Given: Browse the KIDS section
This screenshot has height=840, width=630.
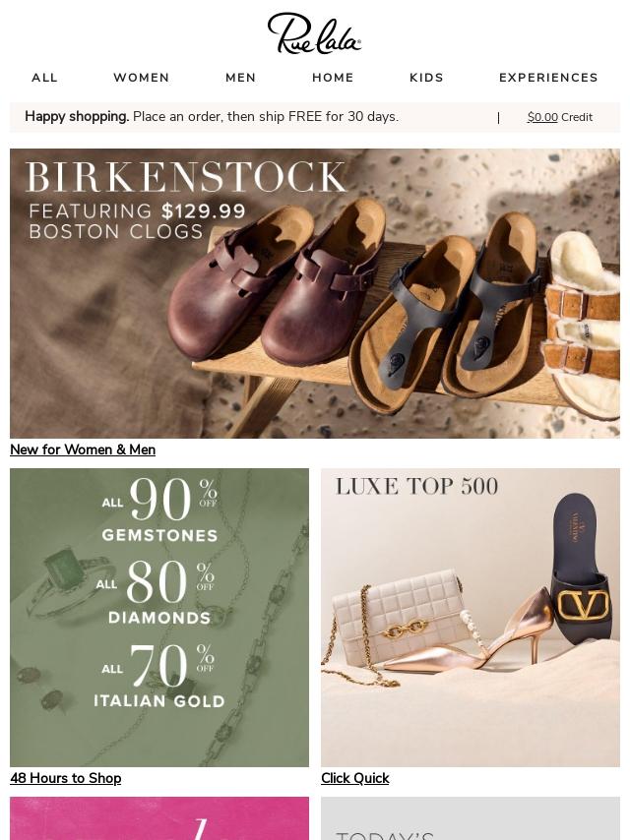Looking at the screenshot, I should [426, 78].
